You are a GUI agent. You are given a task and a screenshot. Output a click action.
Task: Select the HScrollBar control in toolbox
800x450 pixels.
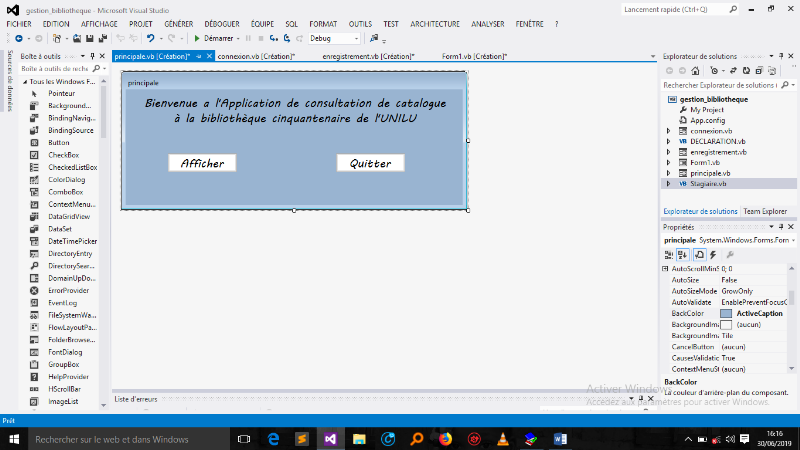pyautogui.click(x=64, y=389)
